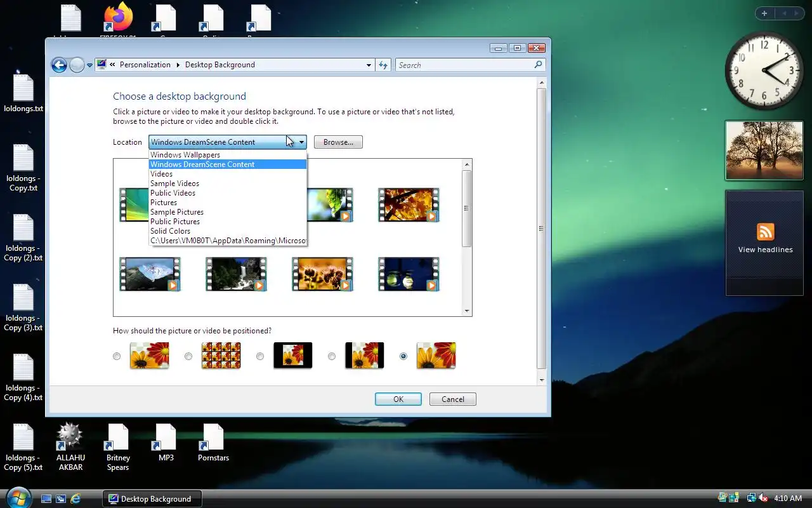Click the video list scrollbar thumb
The width and height of the screenshot is (812, 508).
[x=467, y=208]
